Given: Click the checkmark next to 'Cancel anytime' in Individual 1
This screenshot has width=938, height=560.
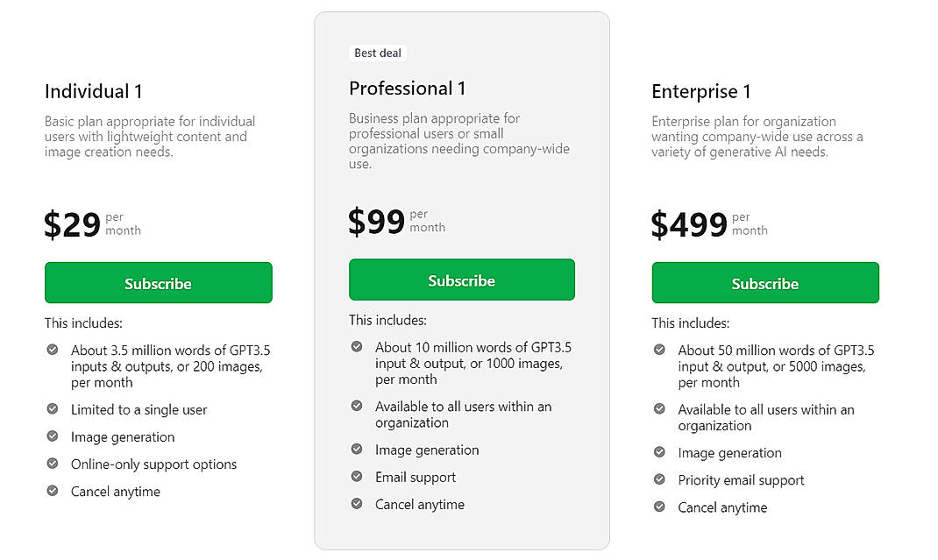Looking at the screenshot, I should tap(53, 491).
